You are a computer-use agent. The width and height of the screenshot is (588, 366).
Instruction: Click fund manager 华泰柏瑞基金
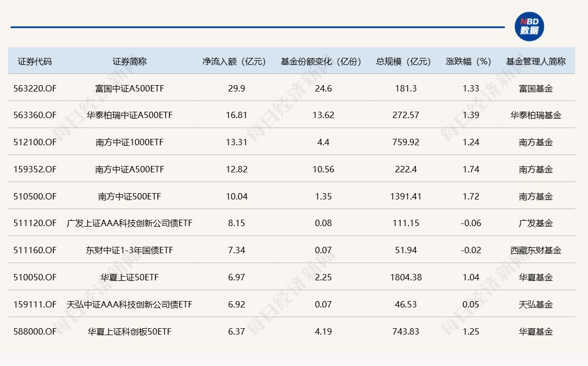pyautogui.click(x=536, y=115)
